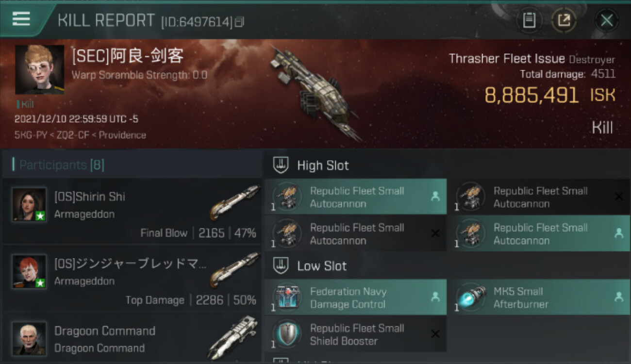Select Republic Fleet Small Shield Booster
Screen dimensions: 631x364
(x=355, y=334)
